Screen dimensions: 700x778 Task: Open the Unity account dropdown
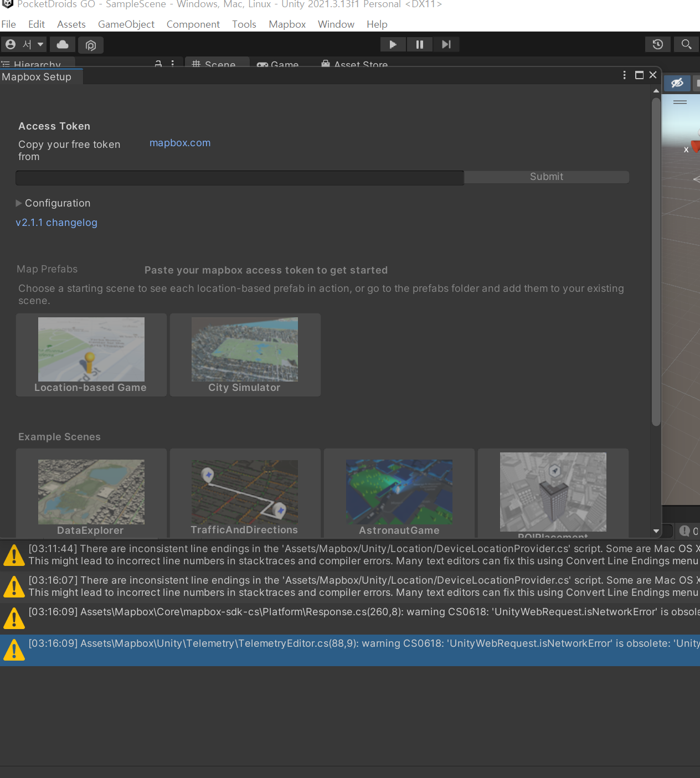click(x=24, y=44)
